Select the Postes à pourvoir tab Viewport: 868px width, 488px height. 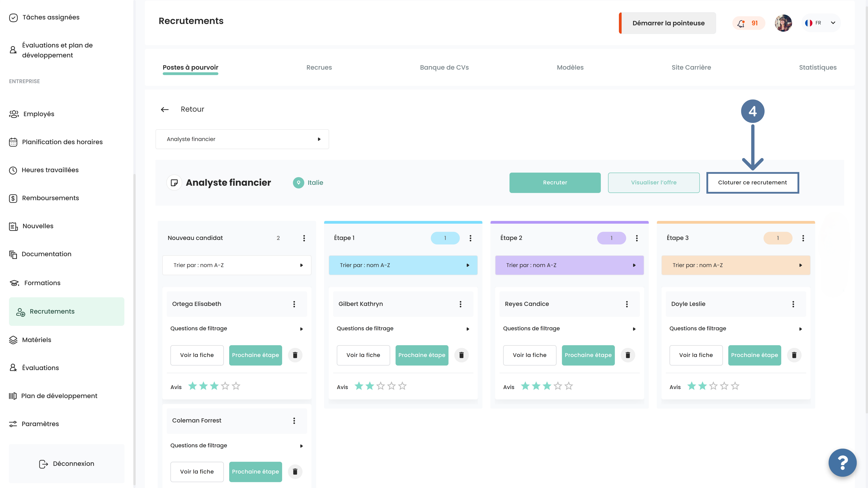tap(190, 67)
